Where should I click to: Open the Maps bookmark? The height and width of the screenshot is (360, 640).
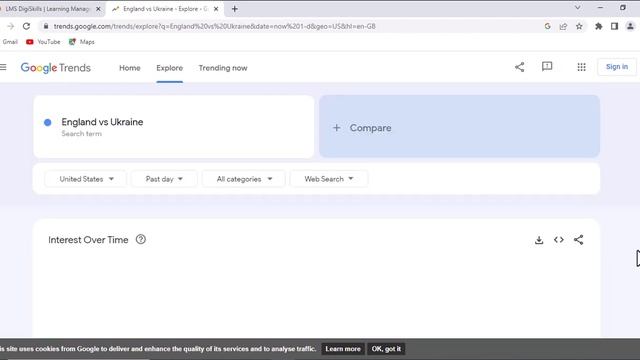click(82, 42)
